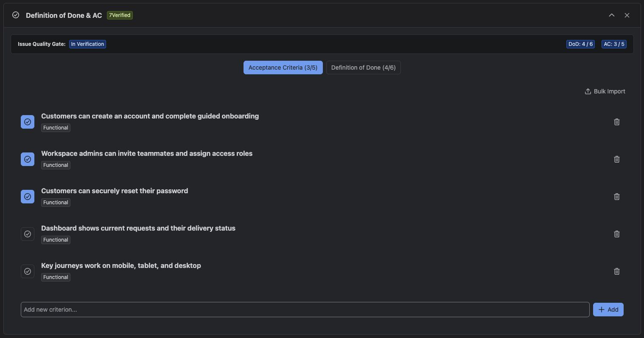644x338 pixels.
Task: Click the Functional tag under dashboard criterion
Action: click(x=56, y=240)
